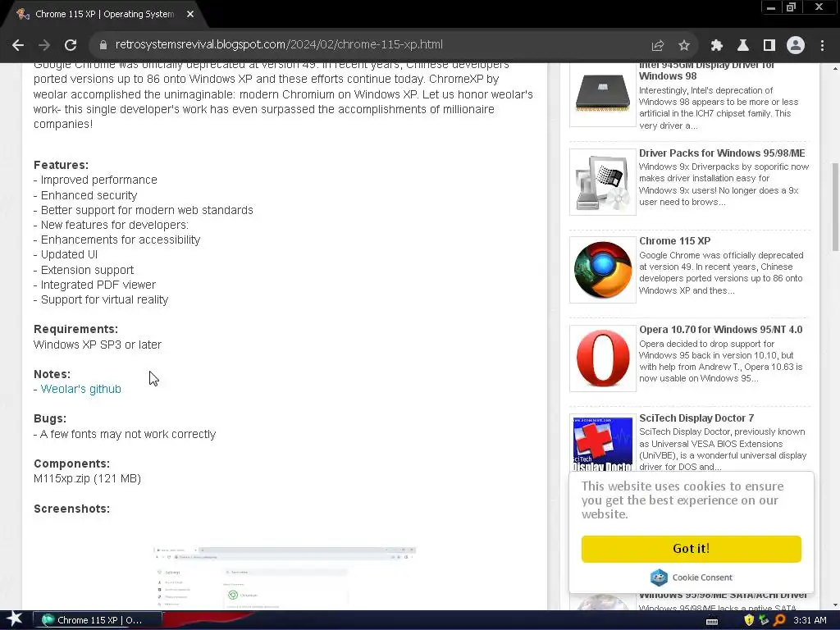840x630 pixels.
Task: Open Opera 10.70 for Windows 95/NT 4.0 title
Action: point(720,330)
